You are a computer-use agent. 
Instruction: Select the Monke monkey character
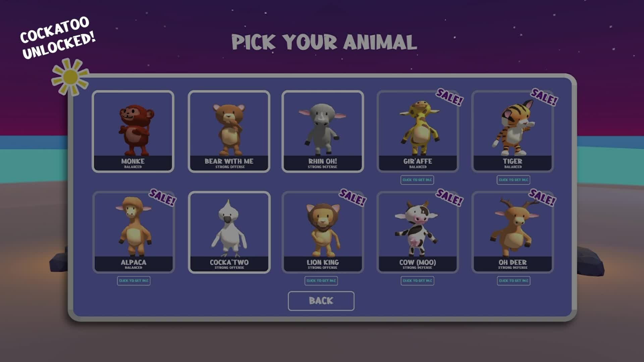click(133, 131)
